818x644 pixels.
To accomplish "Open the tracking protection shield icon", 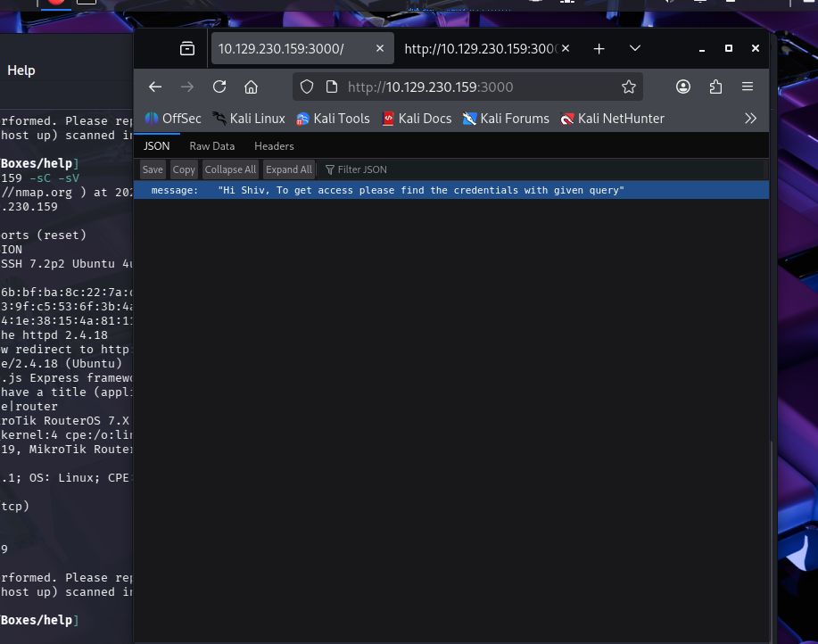I will 307,87.
